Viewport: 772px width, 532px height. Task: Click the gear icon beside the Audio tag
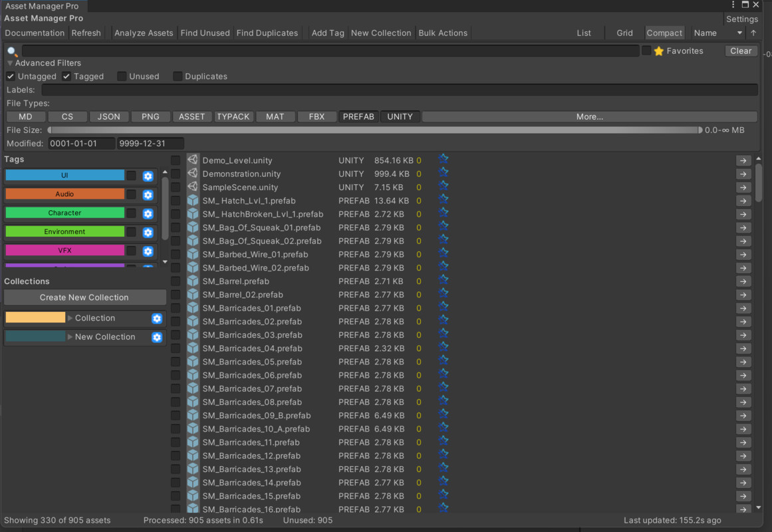[x=148, y=194]
